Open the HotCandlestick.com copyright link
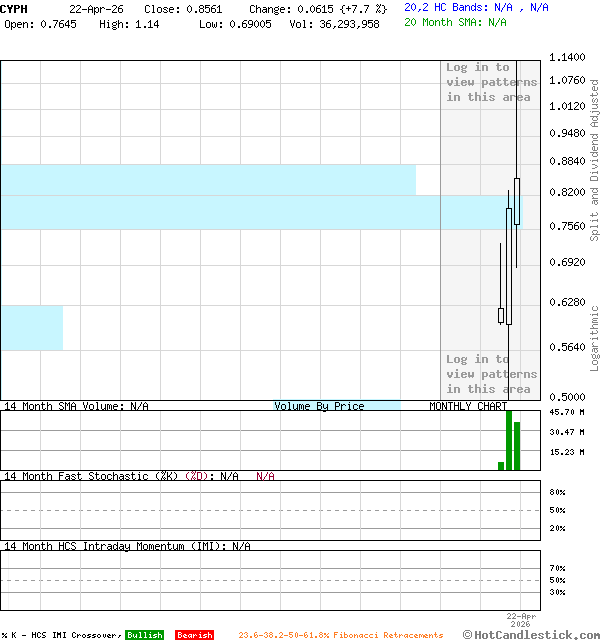600x640 pixels. point(530,634)
